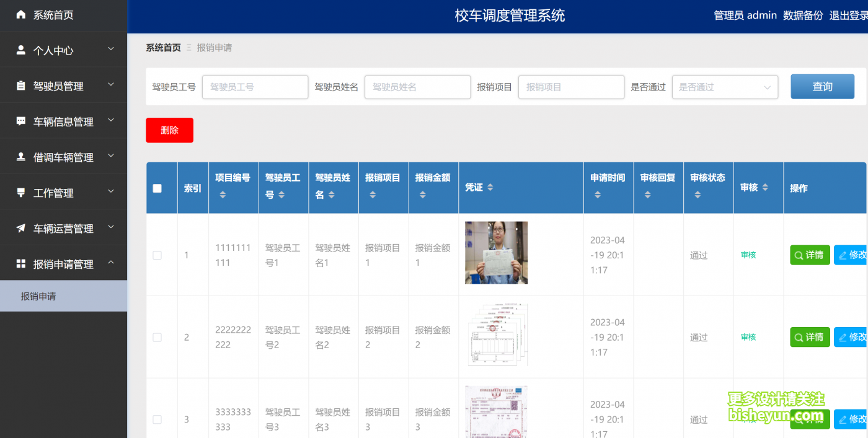Screen dimensions: 868x438
Task: Open 车辆运营管理 via its paper plane icon
Action: pyautogui.click(x=22, y=227)
